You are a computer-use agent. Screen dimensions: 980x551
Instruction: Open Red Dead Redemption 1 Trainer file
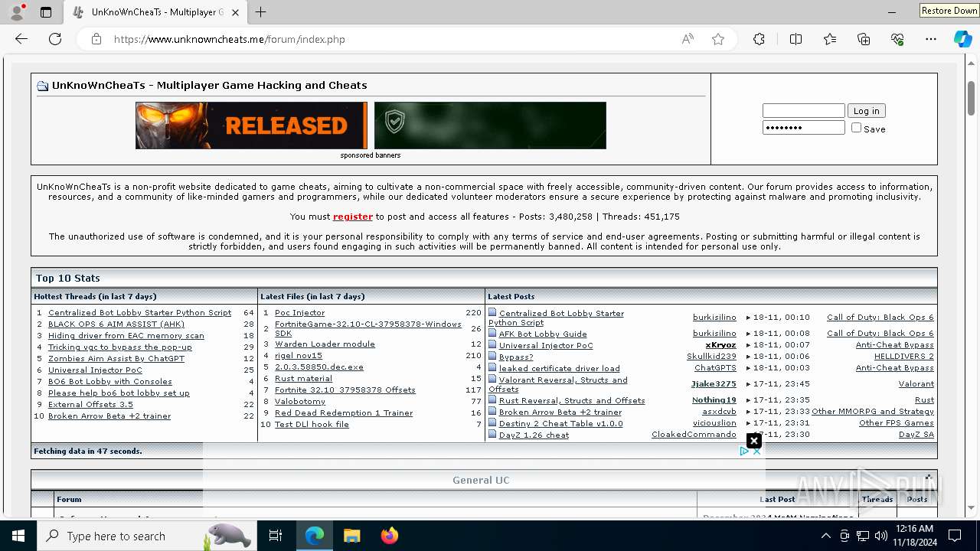(344, 412)
